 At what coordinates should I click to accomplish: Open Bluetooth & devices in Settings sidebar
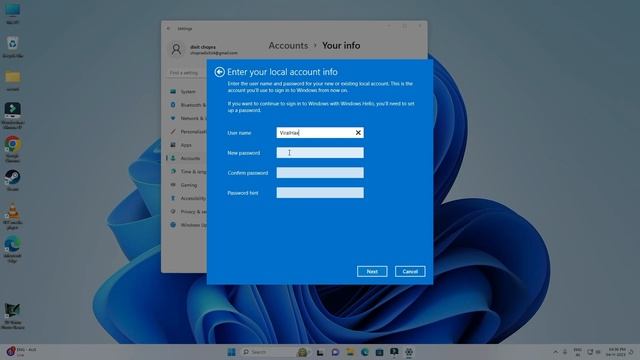186,105
